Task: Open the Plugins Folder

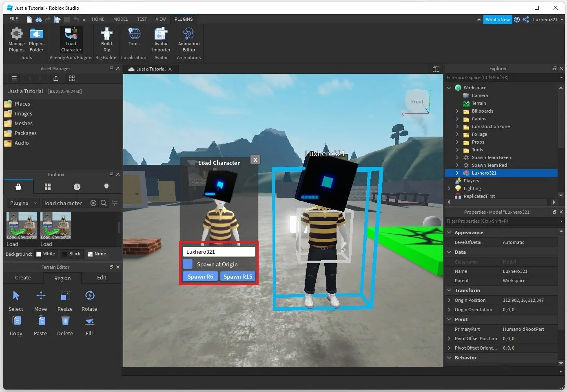Action: coord(37,40)
